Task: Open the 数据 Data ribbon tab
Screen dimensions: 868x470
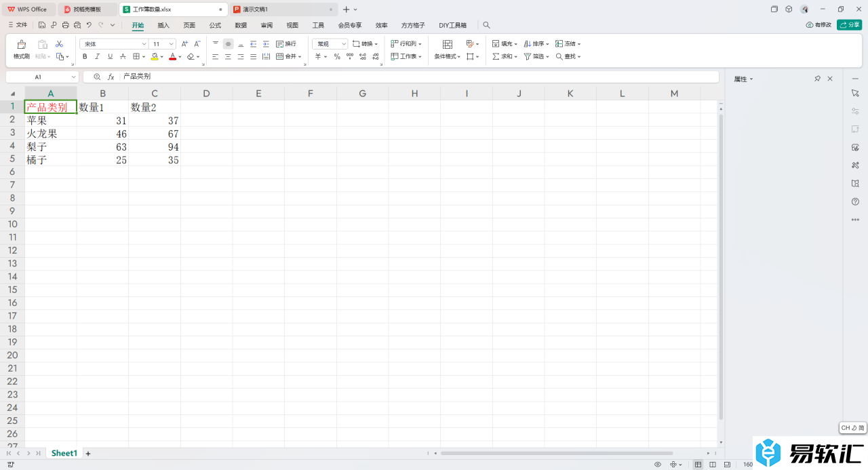Action: tap(241, 25)
